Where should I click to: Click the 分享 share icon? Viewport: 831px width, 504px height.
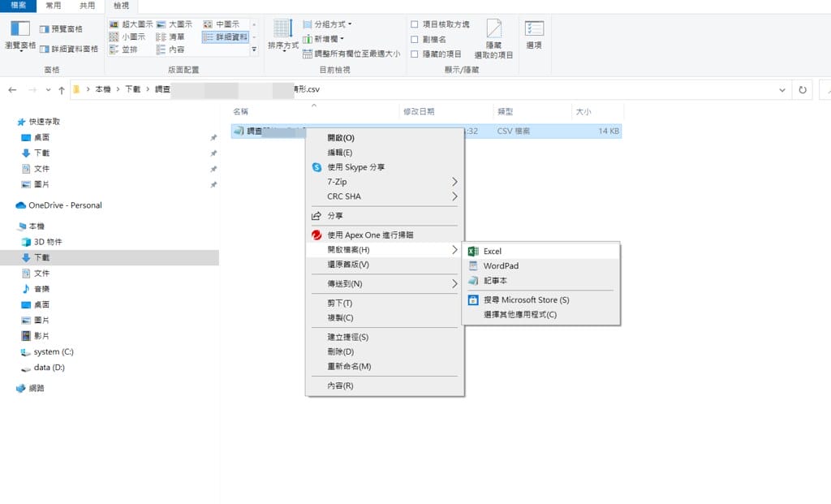point(316,216)
